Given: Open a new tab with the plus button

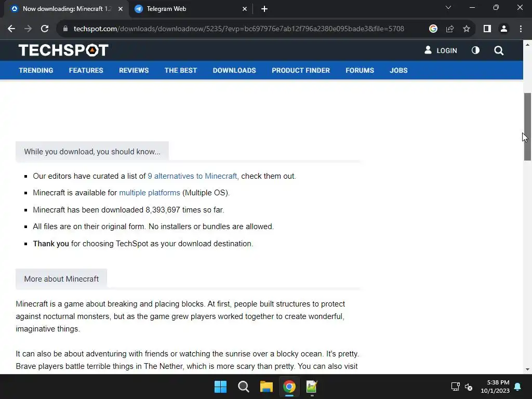Looking at the screenshot, I should 264,9.
